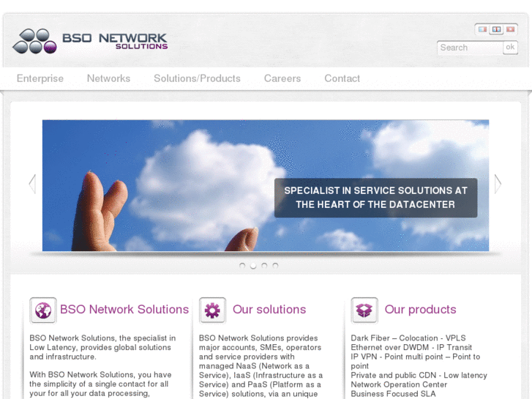This screenshot has height=399, width=532.
Task: Select the second carousel slide dot
Action: point(253,266)
